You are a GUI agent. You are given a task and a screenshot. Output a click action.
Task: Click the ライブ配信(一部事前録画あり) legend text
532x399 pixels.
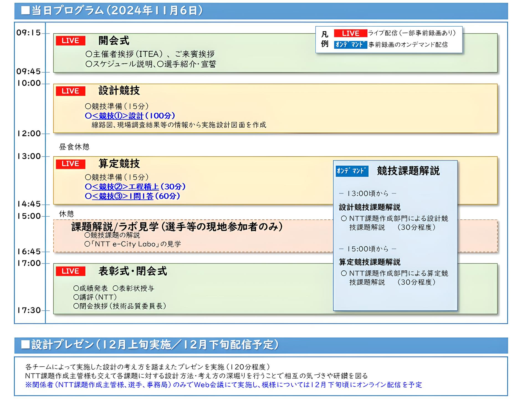click(412, 33)
